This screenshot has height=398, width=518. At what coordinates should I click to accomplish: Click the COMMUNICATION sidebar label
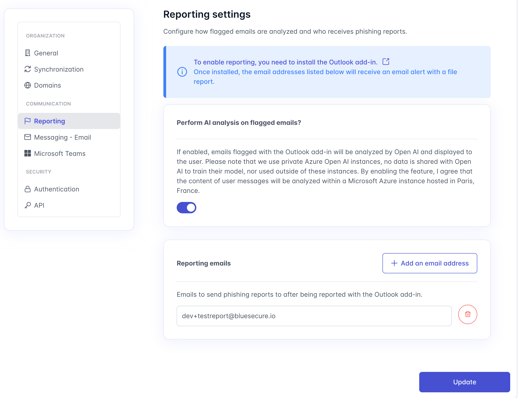(x=48, y=104)
